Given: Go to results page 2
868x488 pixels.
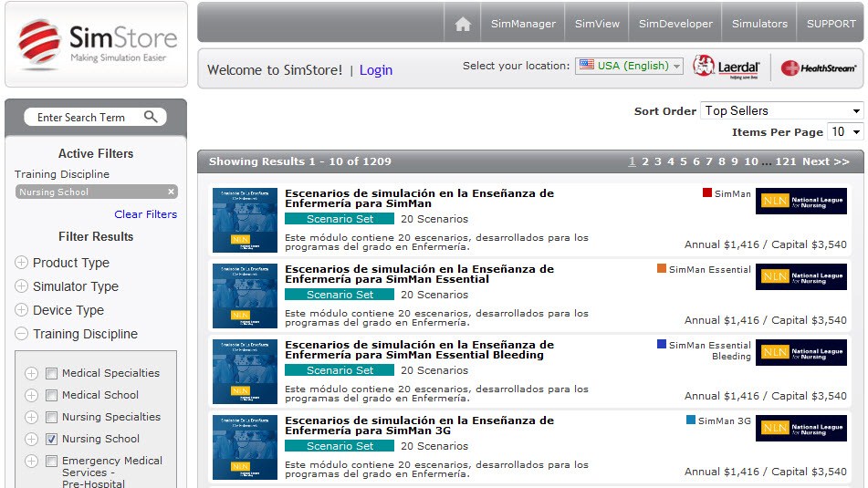Looking at the screenshot, I should [645, 161].
